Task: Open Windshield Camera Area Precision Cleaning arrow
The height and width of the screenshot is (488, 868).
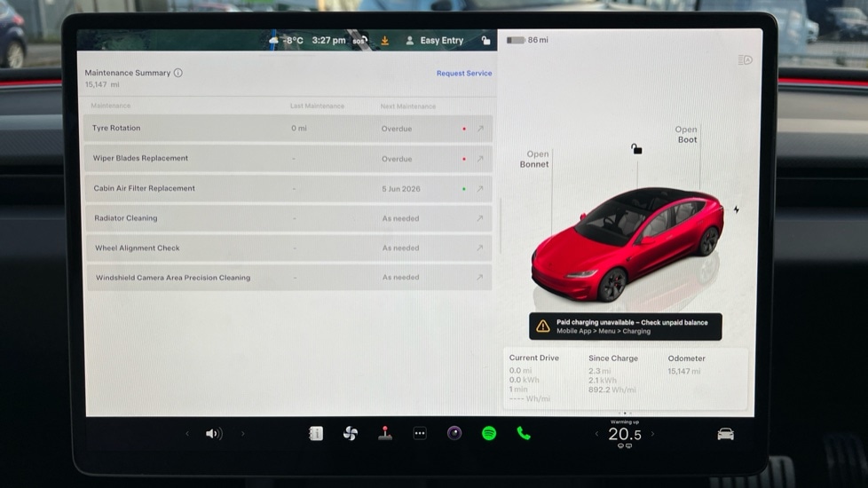Action: (480, 277)
